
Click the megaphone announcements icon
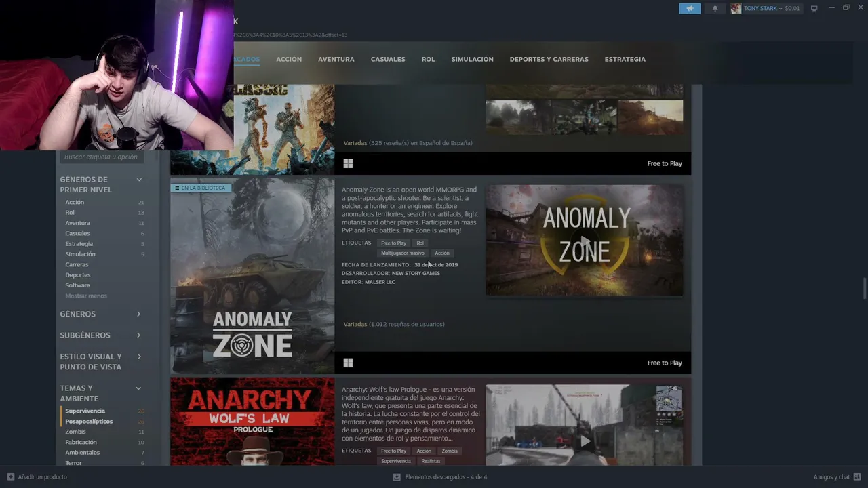point(690,8)
